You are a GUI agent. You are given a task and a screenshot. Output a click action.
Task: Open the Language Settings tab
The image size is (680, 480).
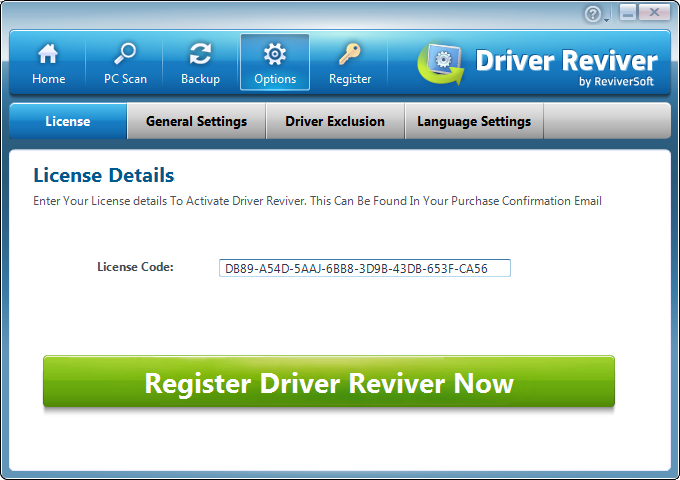pos(474,121)
